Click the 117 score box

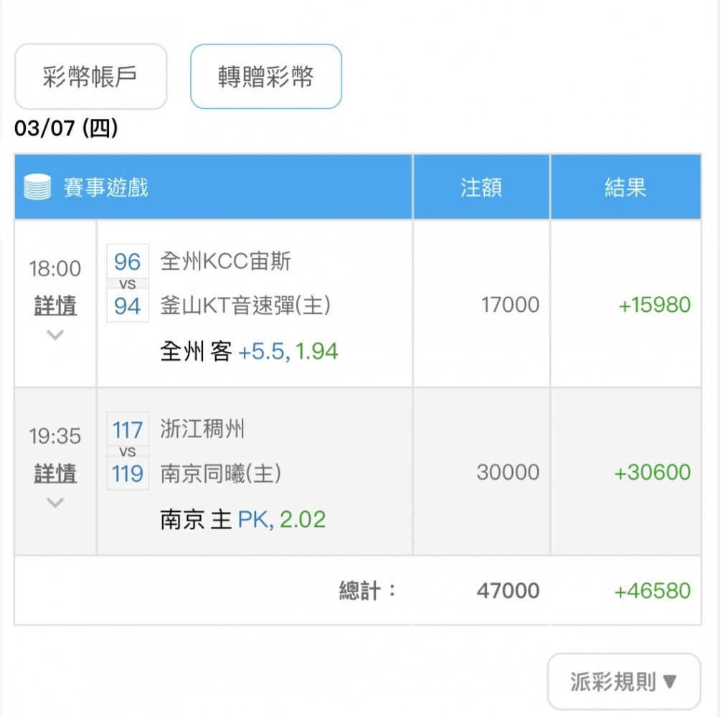pos(128,429)
